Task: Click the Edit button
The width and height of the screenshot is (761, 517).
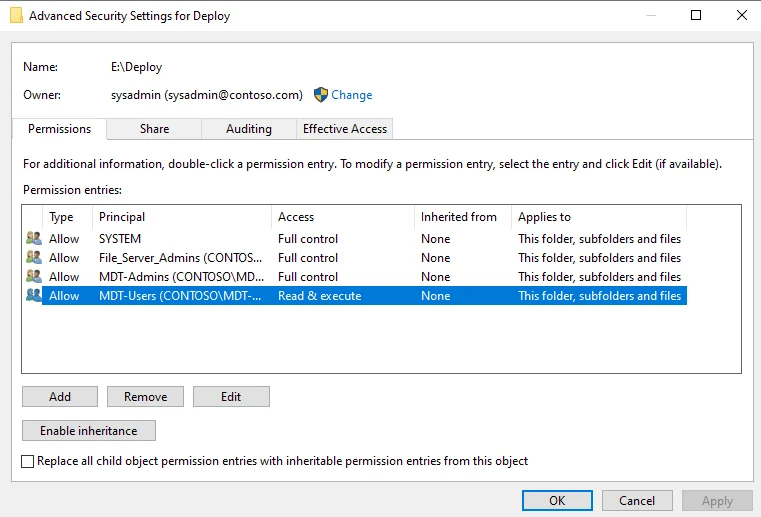Action: (231, 397)
